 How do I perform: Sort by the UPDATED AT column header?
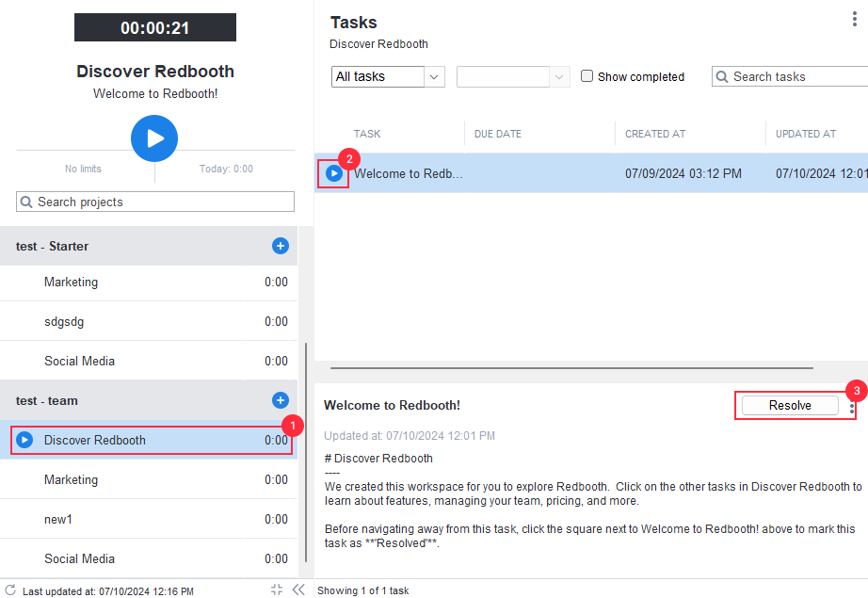[806, 134]
